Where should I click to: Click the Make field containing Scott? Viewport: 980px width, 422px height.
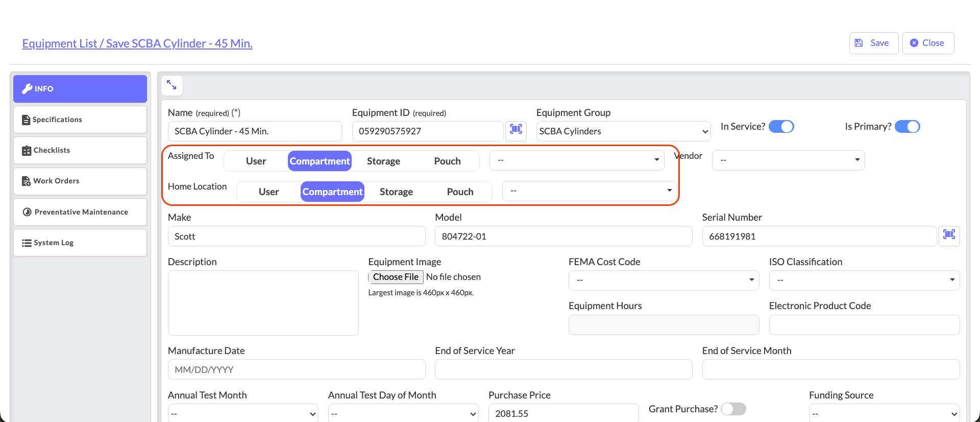click(x=297, y=236)
